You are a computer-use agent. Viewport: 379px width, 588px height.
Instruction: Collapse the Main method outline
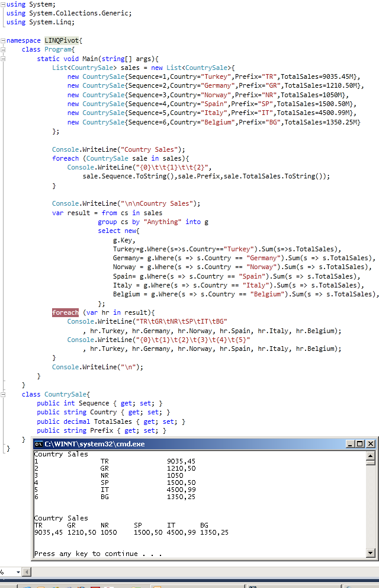point(3,59)
